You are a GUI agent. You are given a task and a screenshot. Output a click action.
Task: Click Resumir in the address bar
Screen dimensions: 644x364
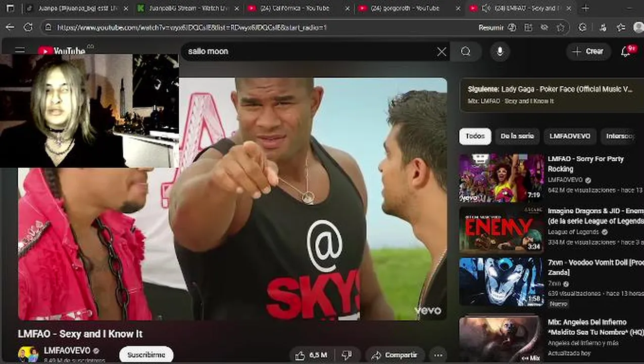click(x=491, y=27)
